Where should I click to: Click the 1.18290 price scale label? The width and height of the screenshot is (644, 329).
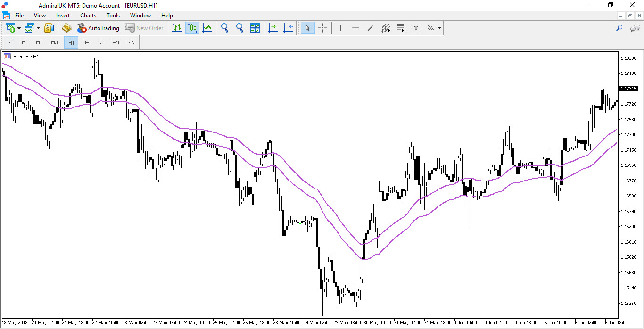(628, 58)
